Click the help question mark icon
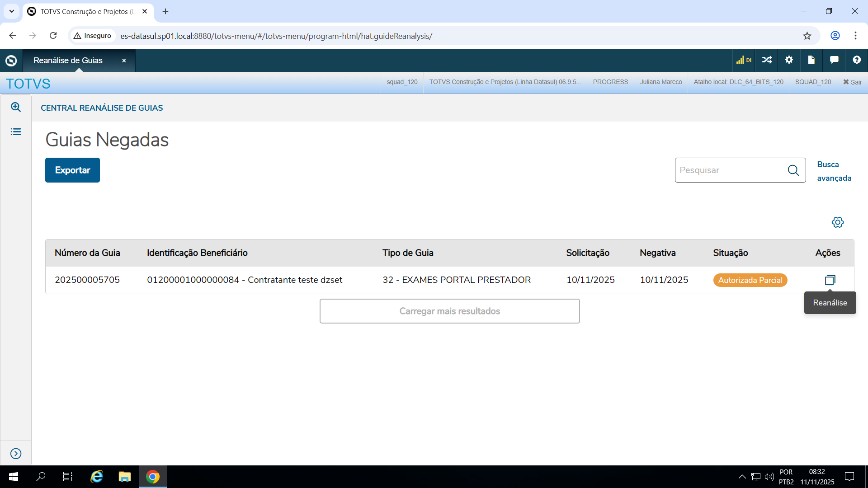This screenshot has width=868, height=488. pos(856,60)
